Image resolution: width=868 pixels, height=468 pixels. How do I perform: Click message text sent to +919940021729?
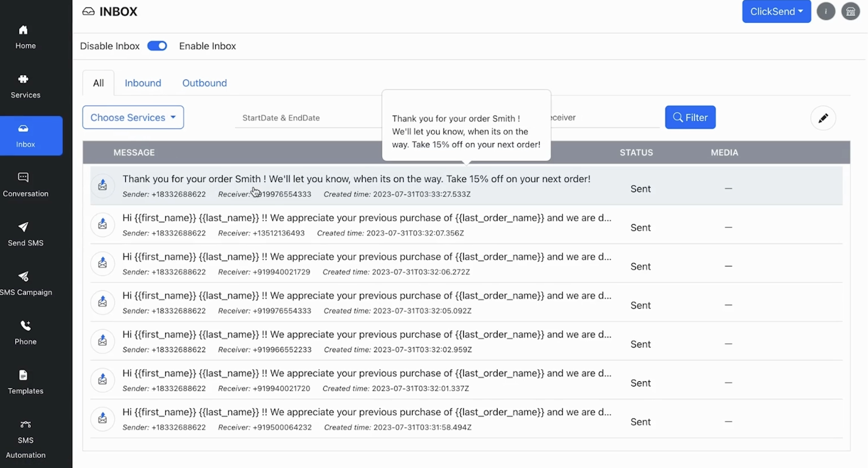pyautogui.click(x=366, y=257)
